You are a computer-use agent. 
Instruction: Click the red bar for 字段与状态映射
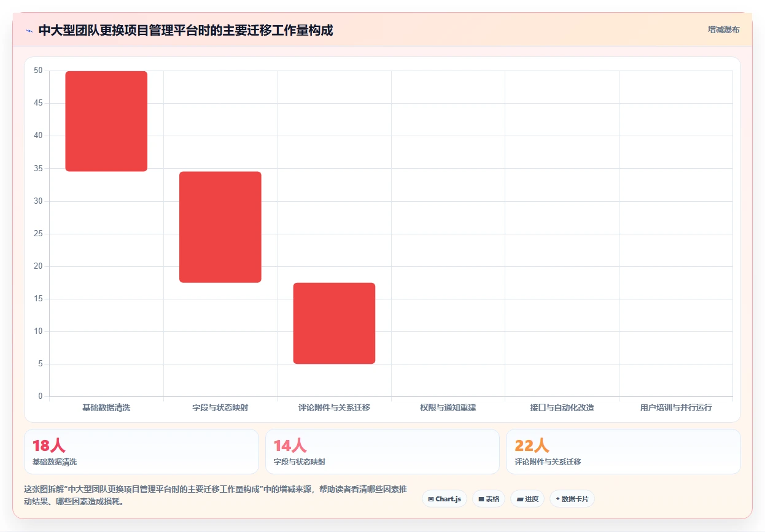click(x=220, y=227)
